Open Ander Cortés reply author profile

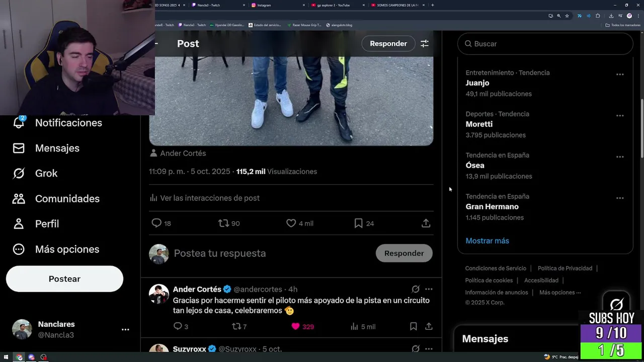coord(197,289)
